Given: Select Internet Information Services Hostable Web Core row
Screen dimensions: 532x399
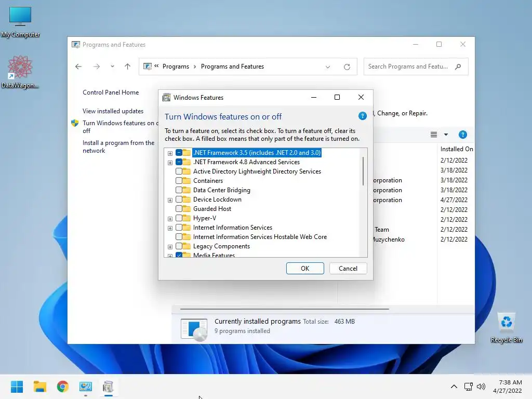Looking at the screenshot, I should pyautogui.click(x=260, y=237).
